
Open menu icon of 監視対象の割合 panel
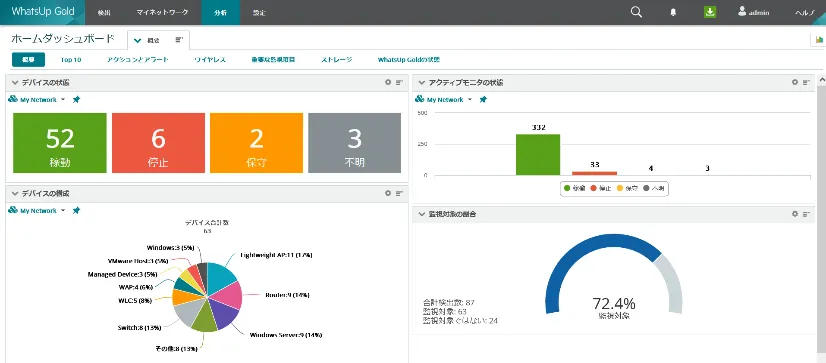coord(806,214)
